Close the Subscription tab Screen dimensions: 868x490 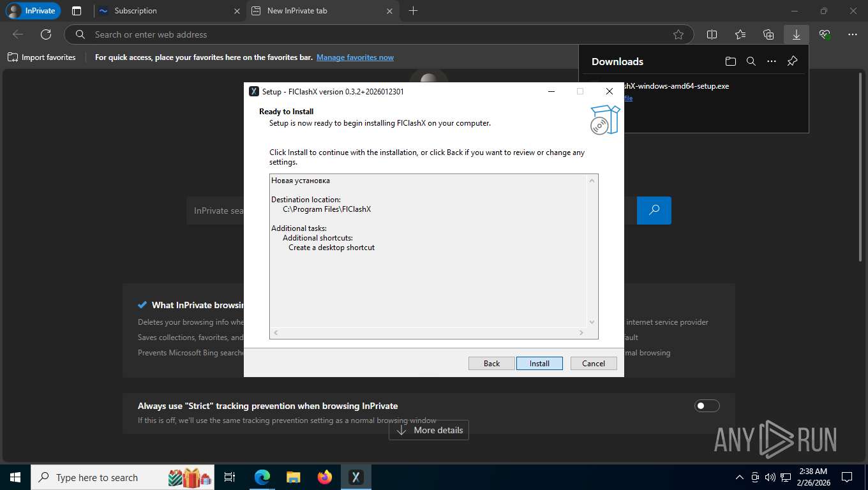pyautogui.click(x=237, y=11)
